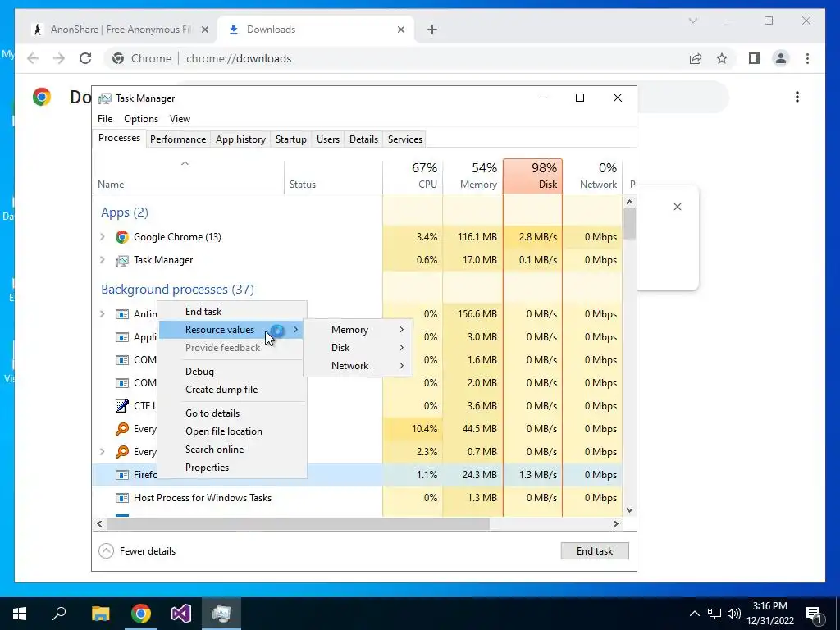Click Task Manager icon in the taskbar
Screen dimensions: 840x630
(221, 614)
